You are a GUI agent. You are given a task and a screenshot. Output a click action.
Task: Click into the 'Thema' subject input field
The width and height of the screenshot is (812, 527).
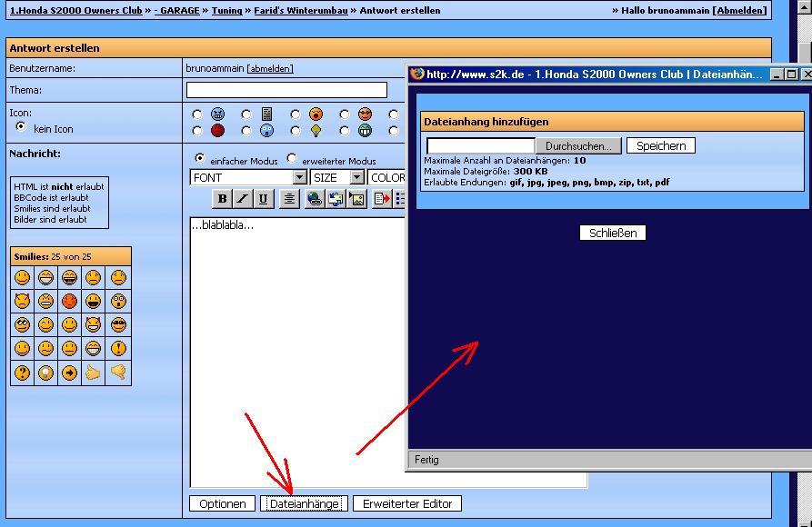pos(286,90)
